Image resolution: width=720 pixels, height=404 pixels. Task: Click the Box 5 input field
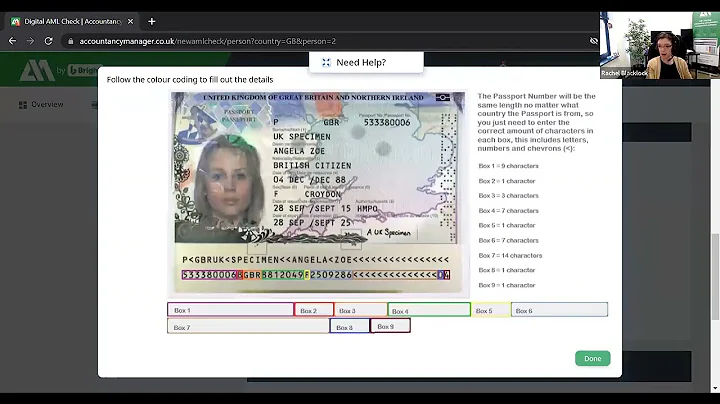(x=490, y=310)
